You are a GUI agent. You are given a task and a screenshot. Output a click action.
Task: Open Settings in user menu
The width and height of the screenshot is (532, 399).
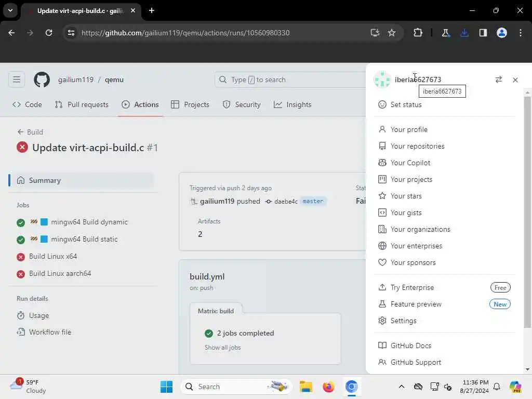445,321
